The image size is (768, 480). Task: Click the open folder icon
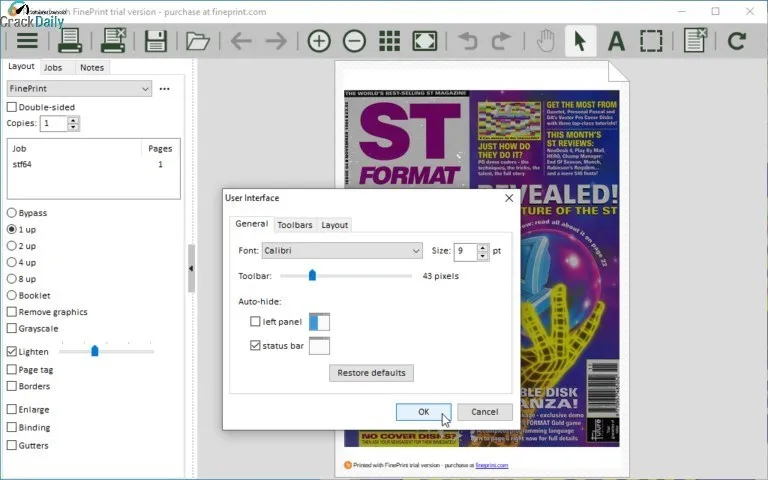[197, 41]
